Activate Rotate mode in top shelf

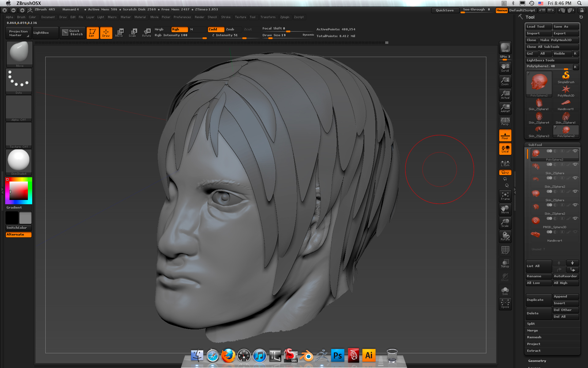(146, 33)
